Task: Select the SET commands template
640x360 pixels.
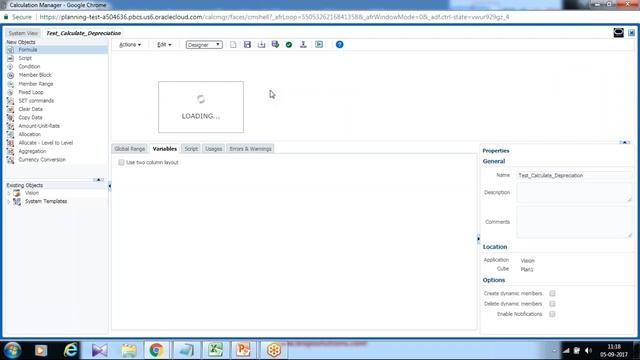Action: click(36, 101)
